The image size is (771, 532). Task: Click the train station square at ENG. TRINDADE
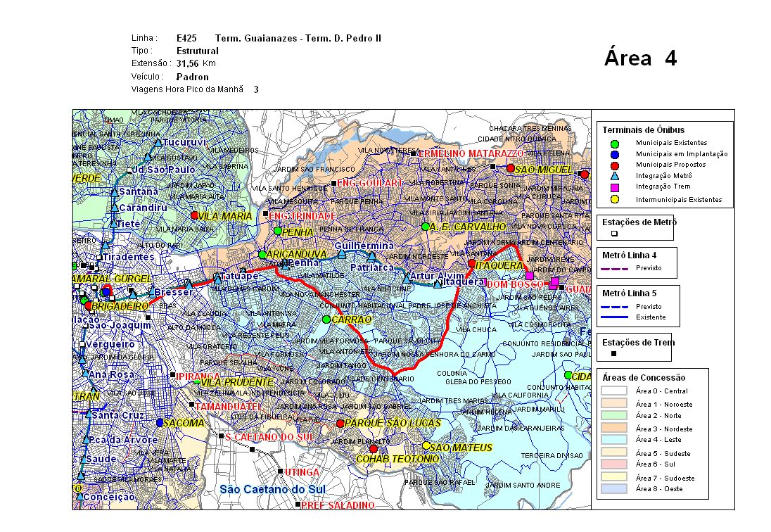tap(265, 214)
